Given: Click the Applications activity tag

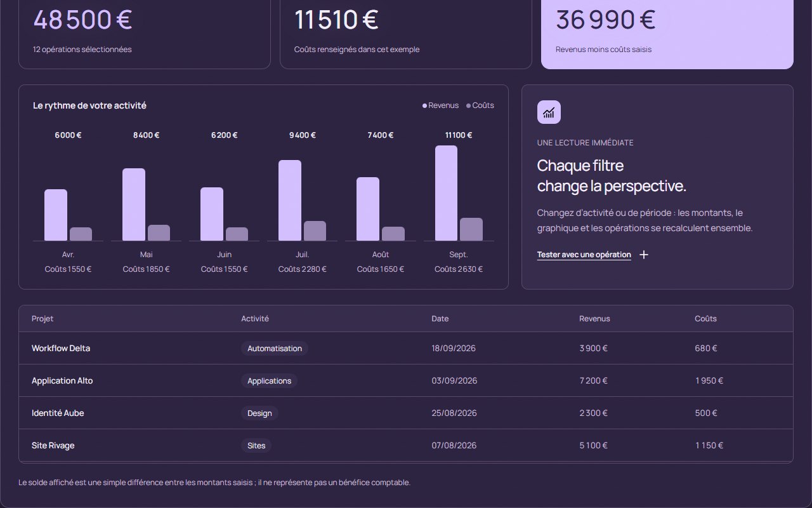Looking at the screenshot, I should coord(269,380).
